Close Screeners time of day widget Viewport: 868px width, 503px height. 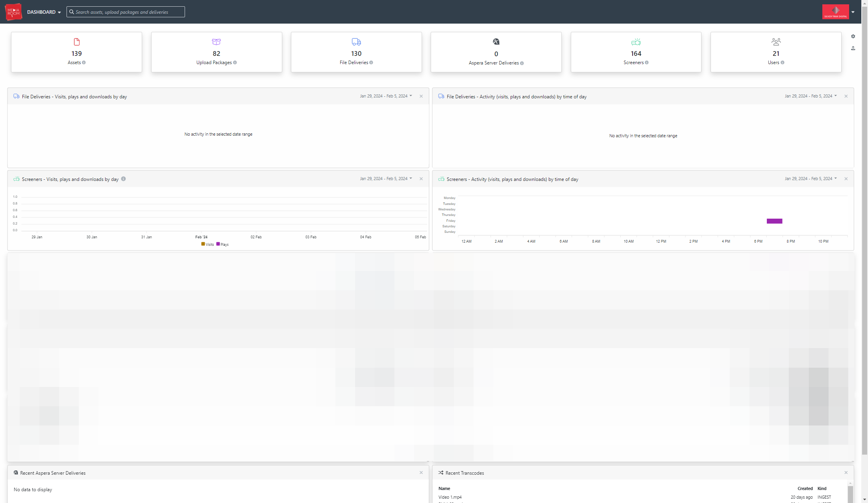point(846,179)
